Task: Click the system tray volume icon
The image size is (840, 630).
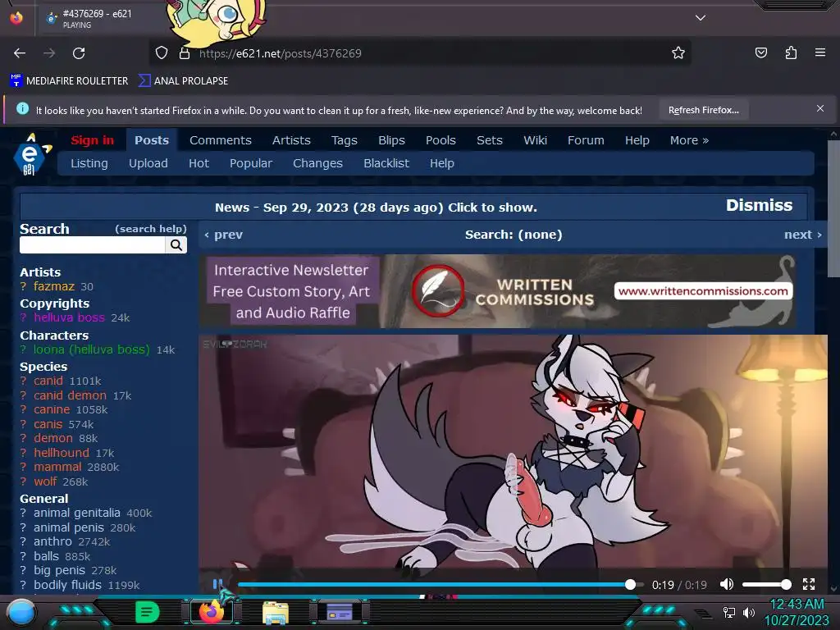Action: click(x=749, y=612)
